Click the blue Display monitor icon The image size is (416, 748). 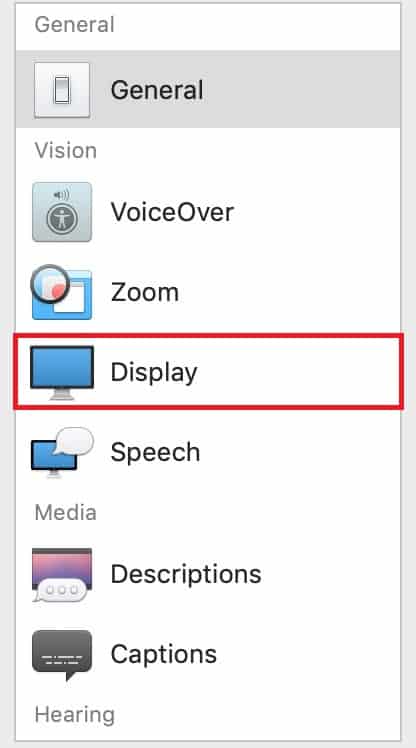62,373
